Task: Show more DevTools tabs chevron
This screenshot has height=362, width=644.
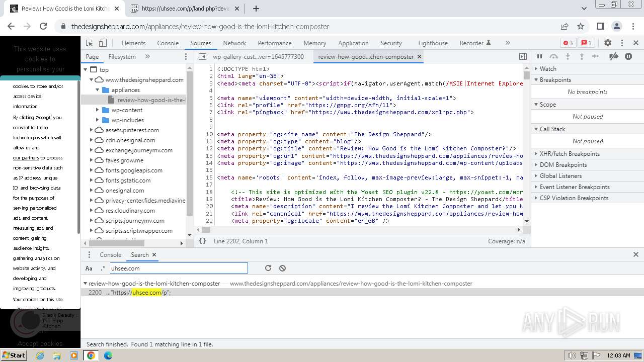Action: pyautogui.click(x=508, y=43)
